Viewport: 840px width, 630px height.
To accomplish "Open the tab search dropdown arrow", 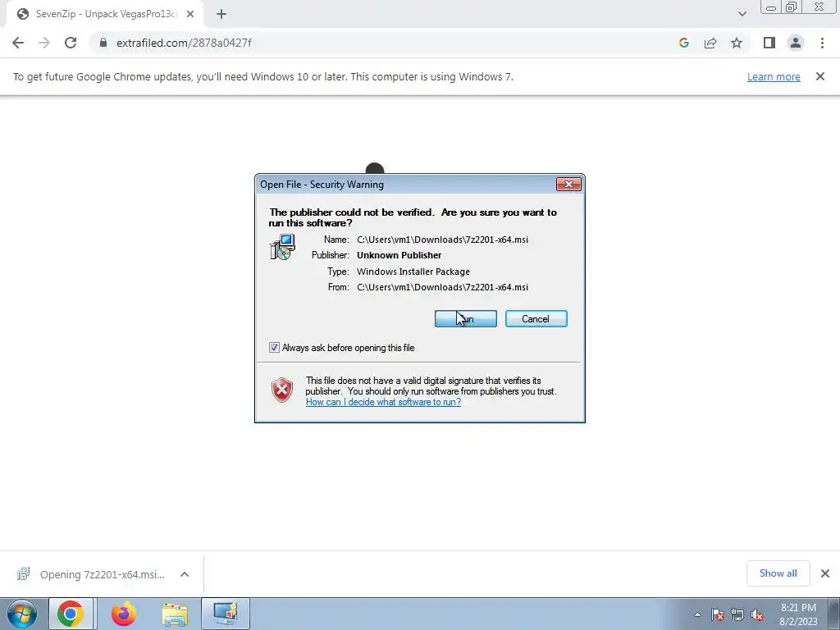I will point(742,14).
